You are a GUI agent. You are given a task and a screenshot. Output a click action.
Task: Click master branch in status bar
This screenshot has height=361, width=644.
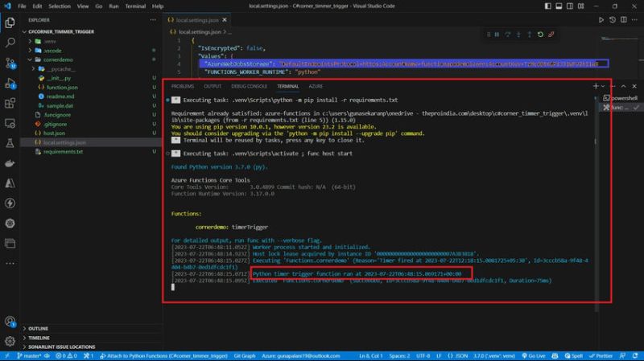pos(29,356)
